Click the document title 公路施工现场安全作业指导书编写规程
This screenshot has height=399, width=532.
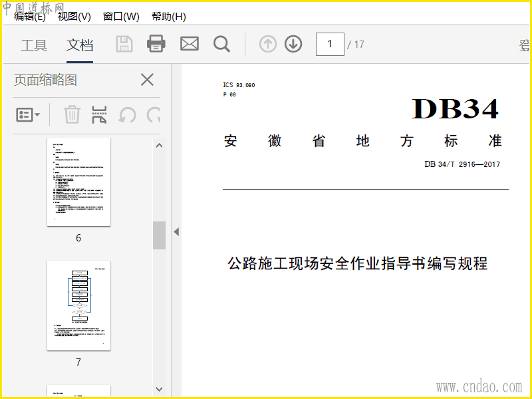(x=358, y=263)
